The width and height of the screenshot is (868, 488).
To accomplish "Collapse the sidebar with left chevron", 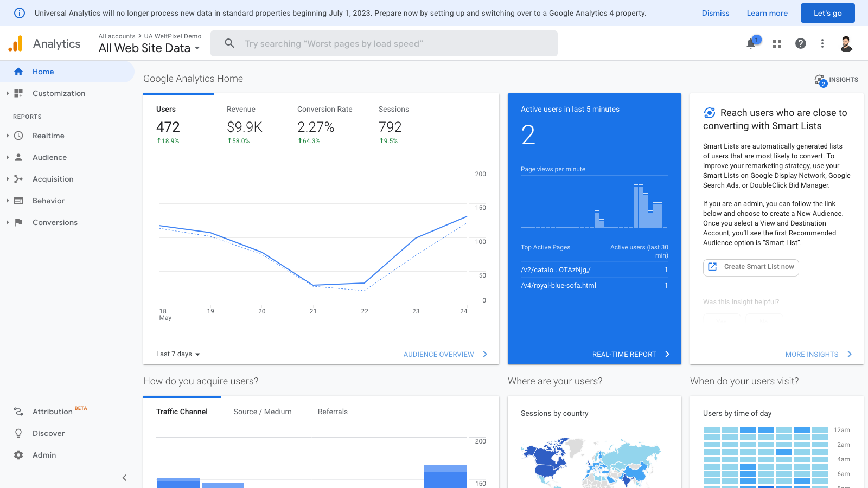I will pos(124,478).
